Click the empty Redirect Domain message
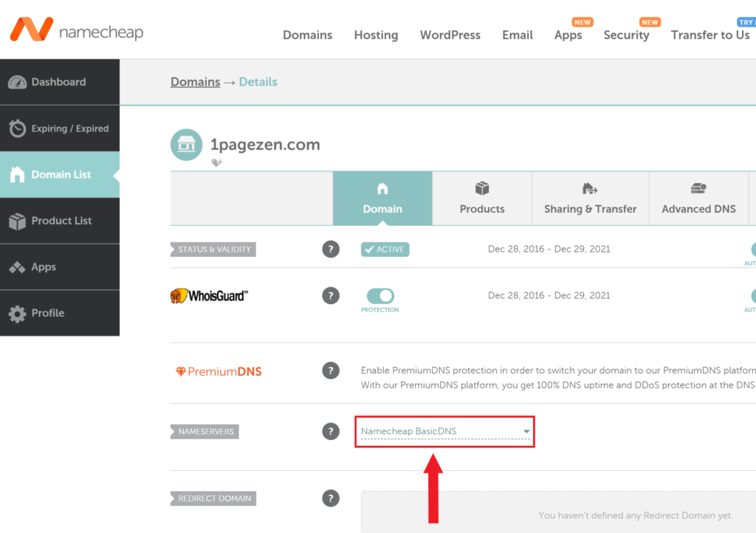Screen dimensions: 756x533 pyautogui.click(x=636, y=515)
